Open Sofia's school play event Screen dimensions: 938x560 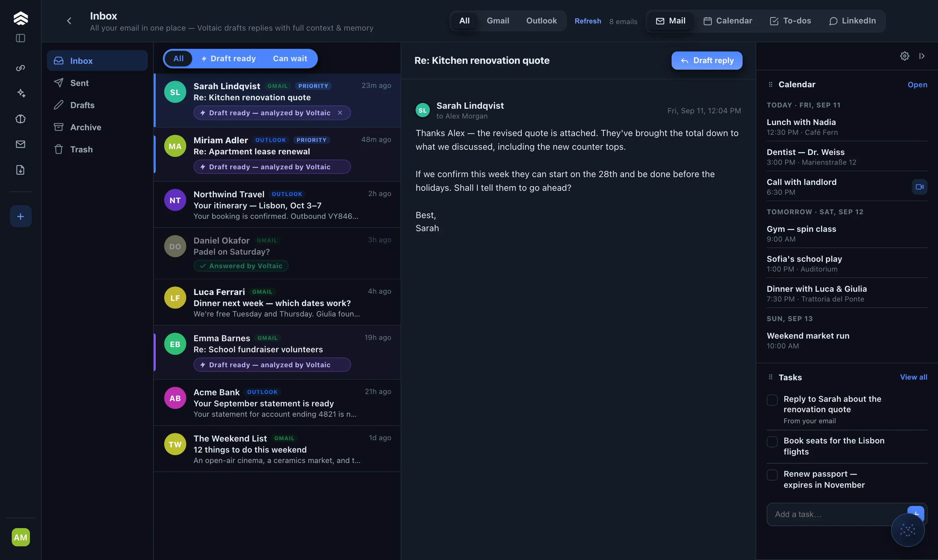(847, 263)
